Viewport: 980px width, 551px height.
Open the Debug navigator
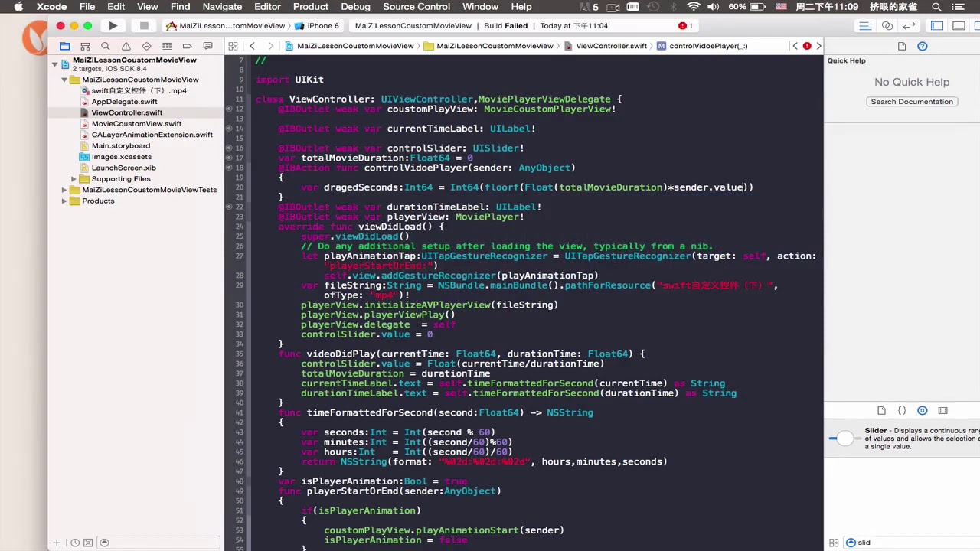tap(167, 46)
